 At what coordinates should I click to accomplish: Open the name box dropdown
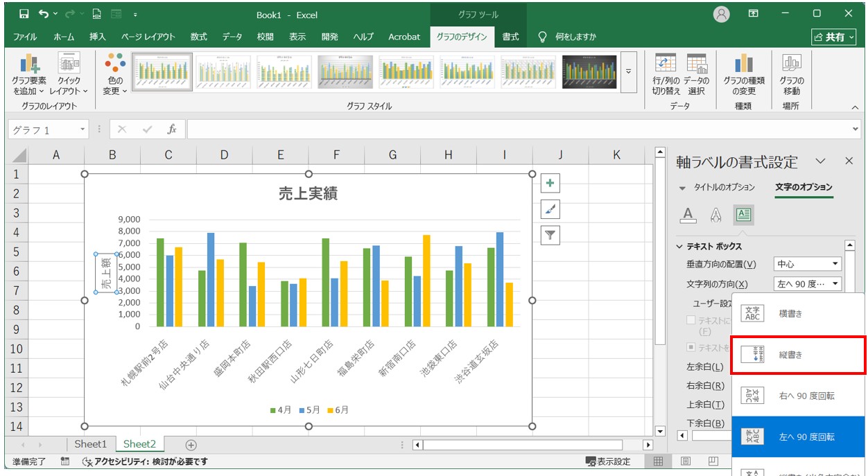point(83,130)
